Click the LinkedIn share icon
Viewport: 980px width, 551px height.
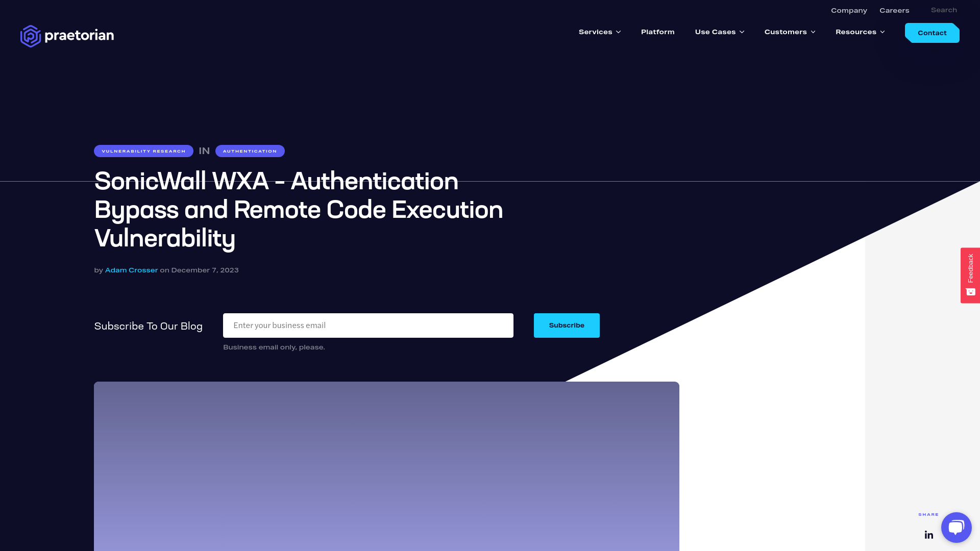pyautogui.click(x=929, y=534)
